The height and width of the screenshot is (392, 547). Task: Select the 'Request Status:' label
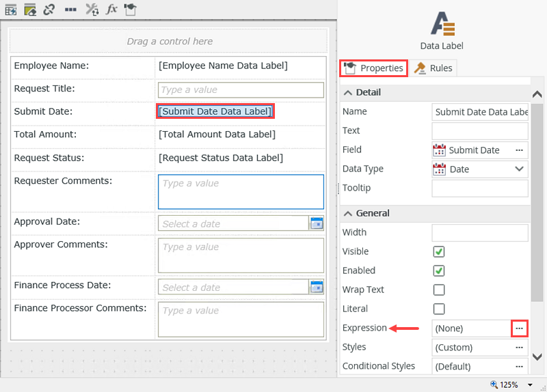[x=49, y=158]
